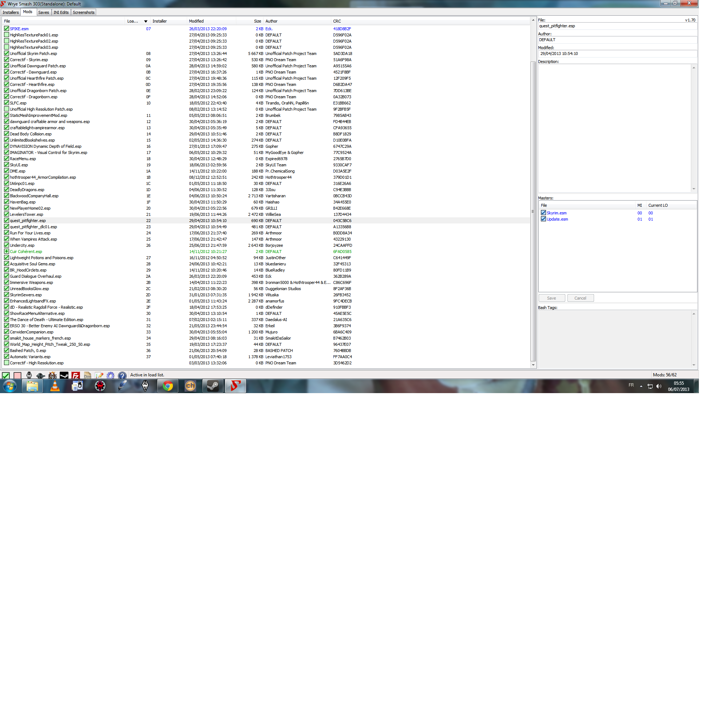728x728 pixels.
Task: Open the feather quill app in taskbar
Action: (122, 386)
